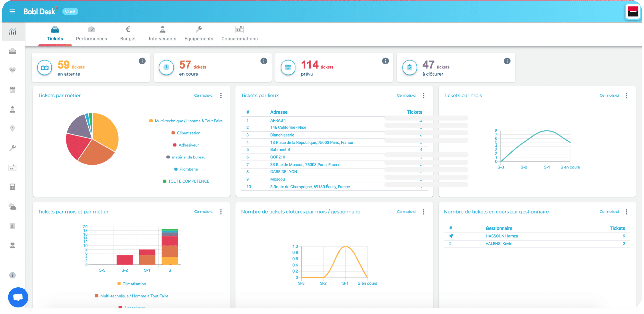This screenshot has width=644, height=314.
Task: Open the ARRAS 1 address row
Action: [334, 121]
